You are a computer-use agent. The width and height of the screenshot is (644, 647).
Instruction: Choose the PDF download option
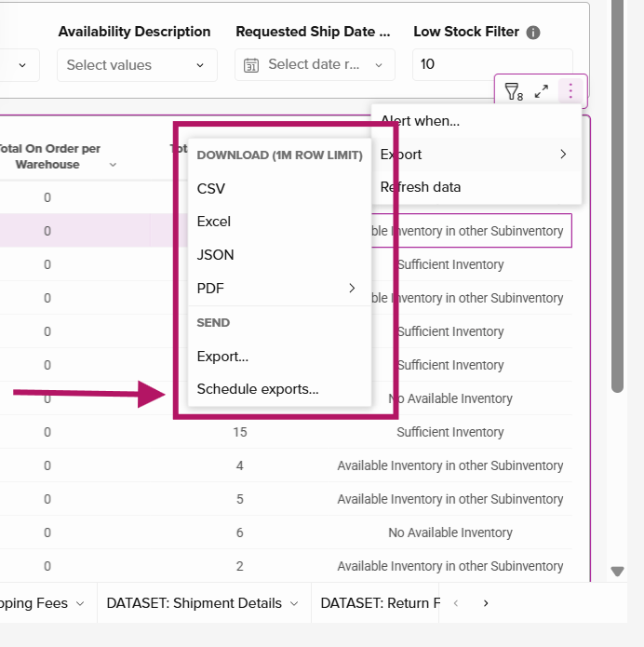(x=280, y=288)
